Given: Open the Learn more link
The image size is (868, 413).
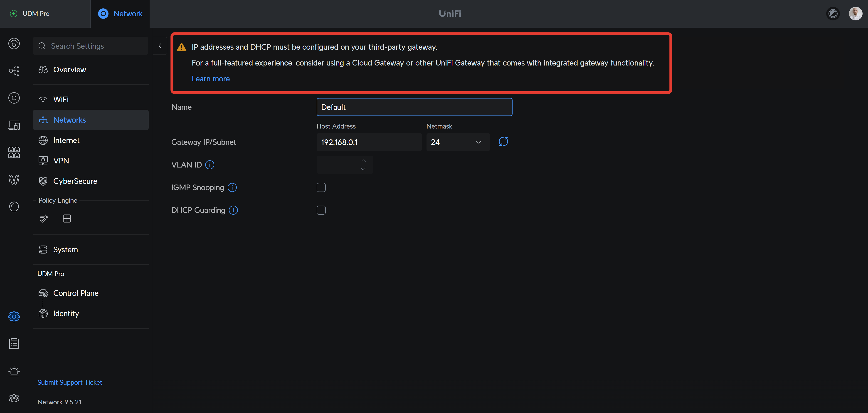Looking at the screenshot, I should pyautogui.click(x=211, y=79).
